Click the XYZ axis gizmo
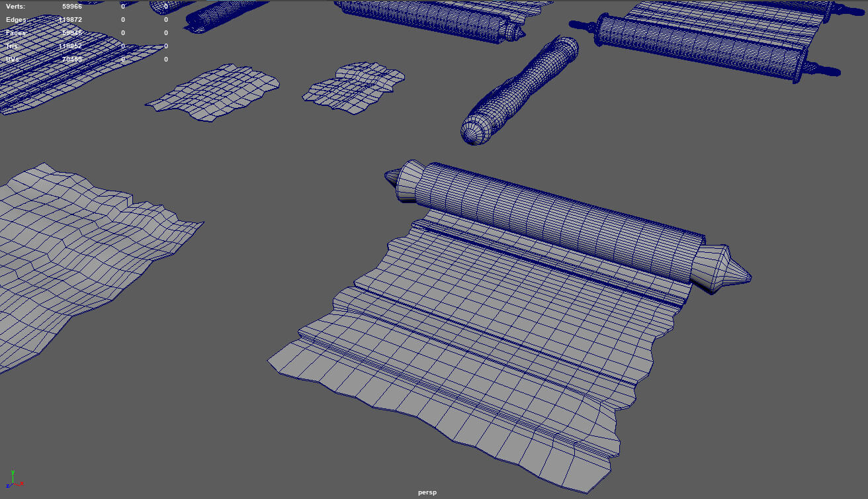 click(13, 480)
